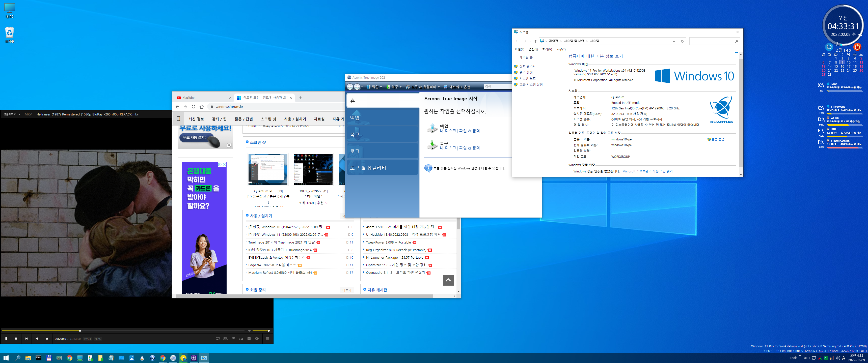Open the PotPlayer hamburger playlist menu
Viewport: 868px width, 363px height.
(267, 338)
